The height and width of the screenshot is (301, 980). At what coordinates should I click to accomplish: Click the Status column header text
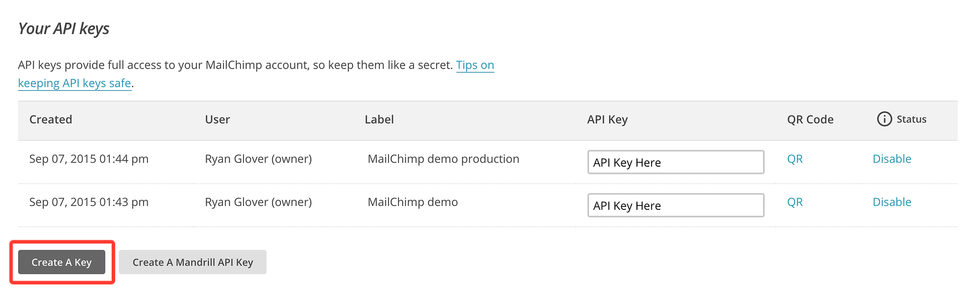point(911,120)
